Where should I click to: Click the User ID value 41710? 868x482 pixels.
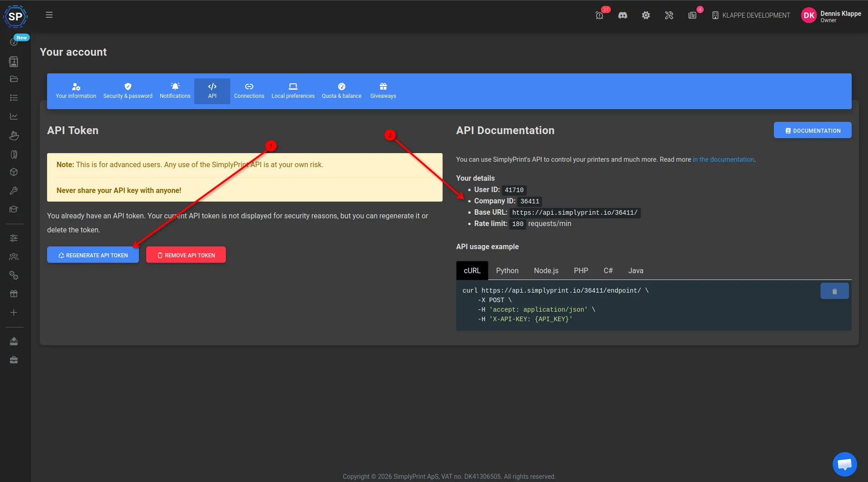click(x=514, y=190)
